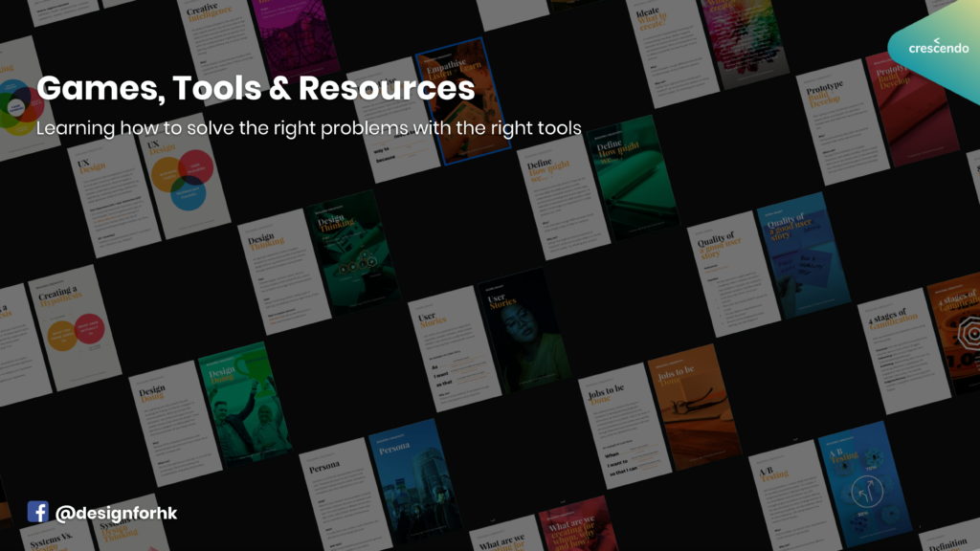The width and height of the screenshot is (980, 551).
Task: Open the @designforhk Facebook handle
Action: tap(116, 513)
